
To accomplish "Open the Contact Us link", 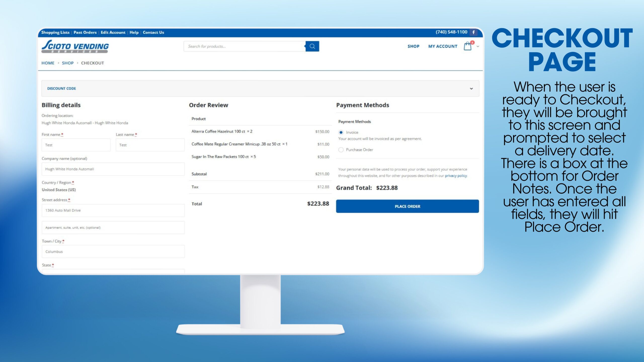I will 153,32.
